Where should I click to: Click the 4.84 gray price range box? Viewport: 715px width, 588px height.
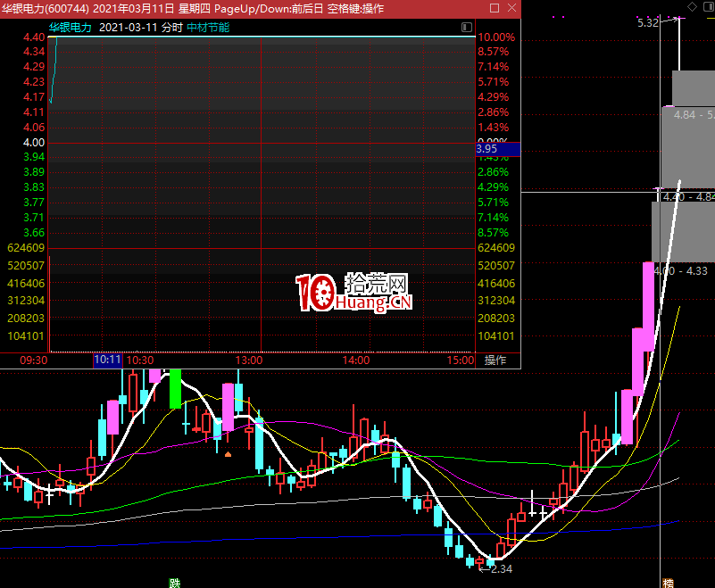tap(692, 116)
